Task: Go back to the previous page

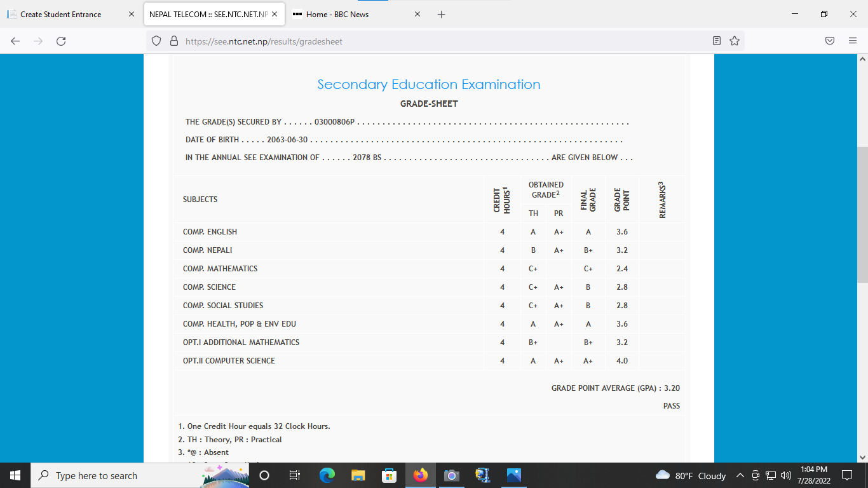Action: [15, 41]
